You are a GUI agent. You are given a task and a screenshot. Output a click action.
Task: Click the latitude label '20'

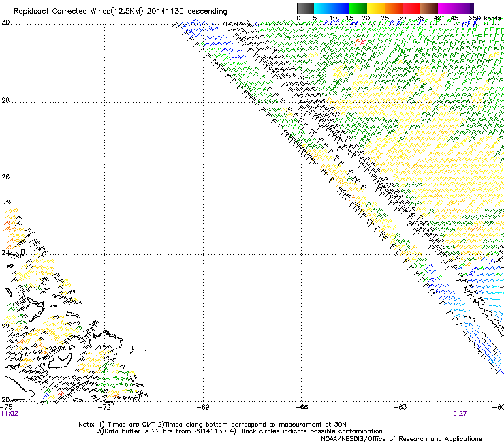[x=5, y=399]
